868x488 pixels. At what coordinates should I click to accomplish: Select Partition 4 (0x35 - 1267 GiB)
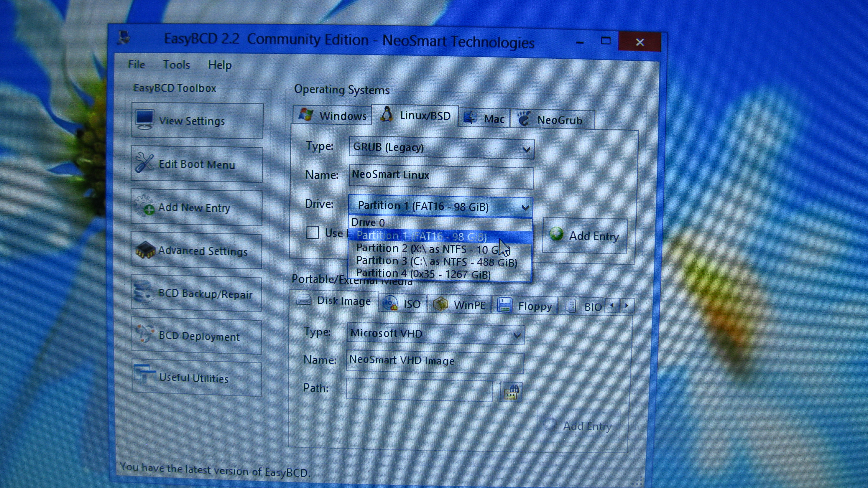point(440,274)
